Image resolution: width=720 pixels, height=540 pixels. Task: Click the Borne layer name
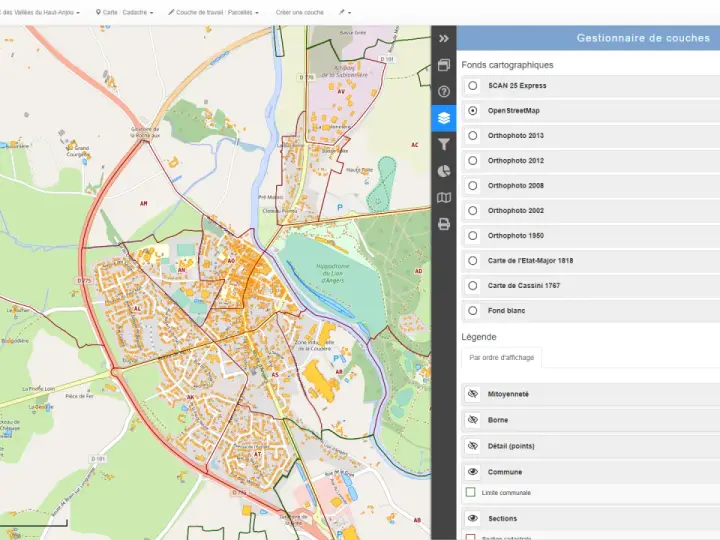(498, 420)
